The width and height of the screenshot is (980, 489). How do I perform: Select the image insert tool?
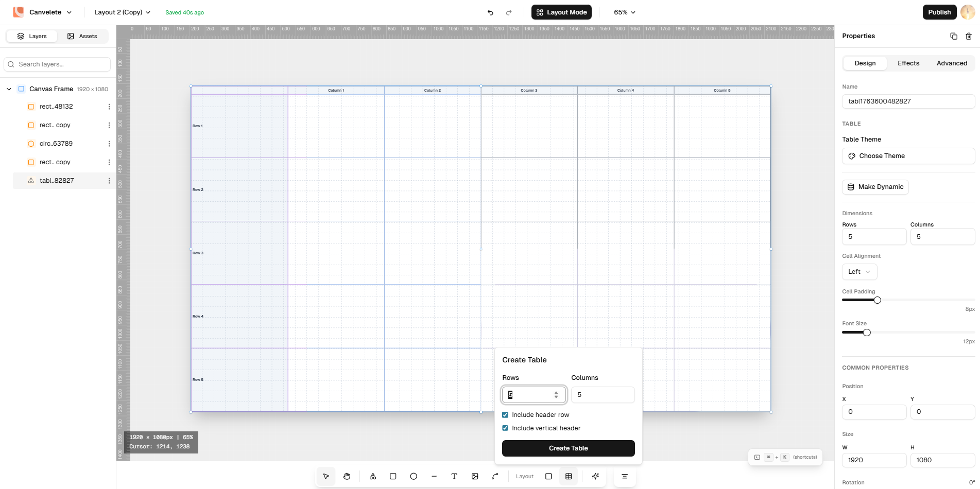coord(475,476)
